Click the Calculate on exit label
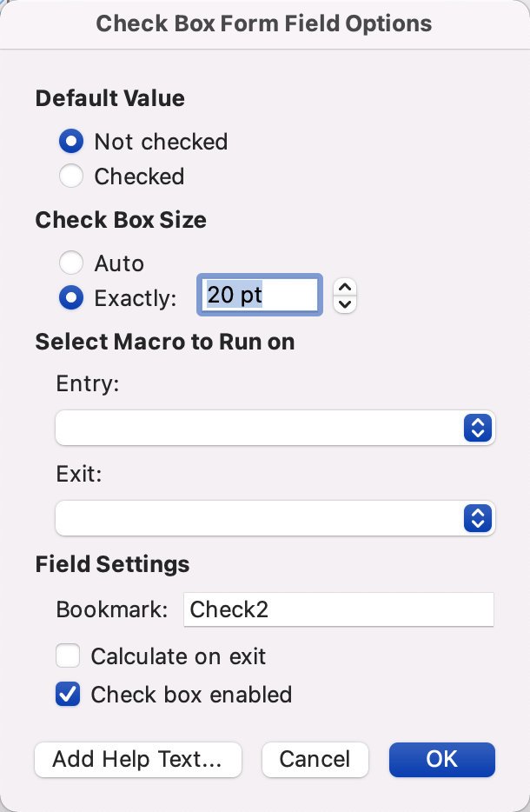 pyautogui.click(x=178, y=656)
